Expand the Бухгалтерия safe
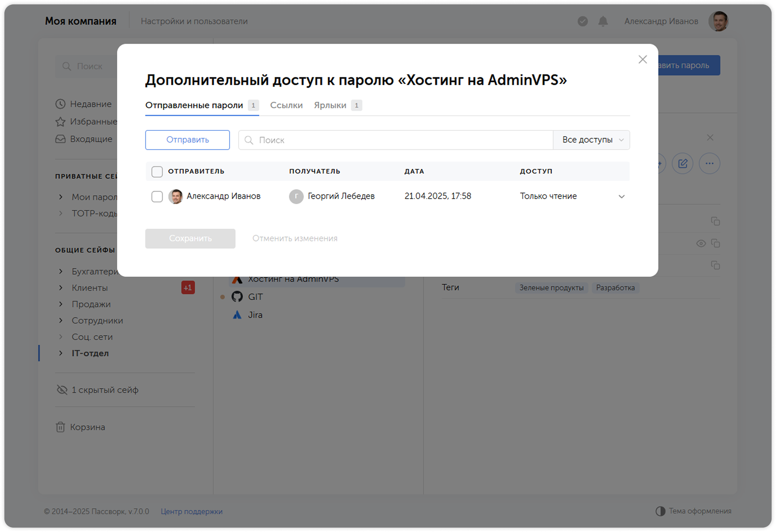The height and width of the screenshot is (532, 776). [x=61, y=271]
